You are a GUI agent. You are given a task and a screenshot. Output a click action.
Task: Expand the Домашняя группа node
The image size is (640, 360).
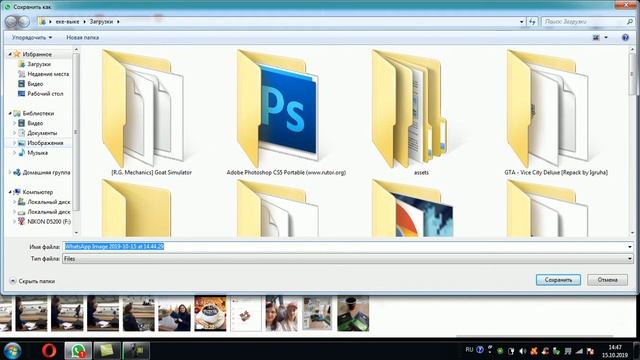tap(10, 173)
